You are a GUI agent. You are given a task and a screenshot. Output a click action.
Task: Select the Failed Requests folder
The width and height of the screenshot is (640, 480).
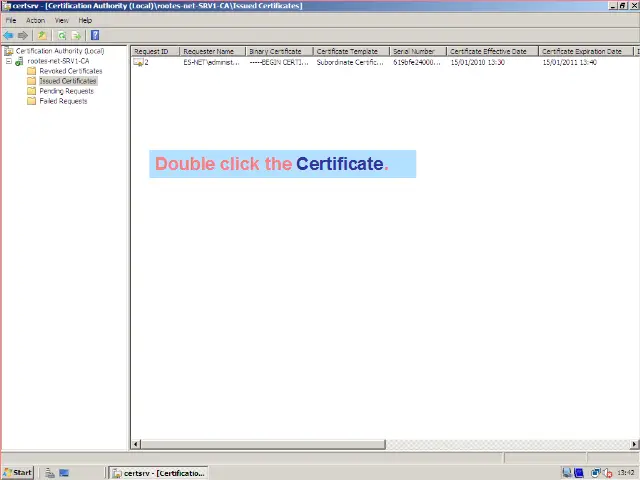point(63,101)
